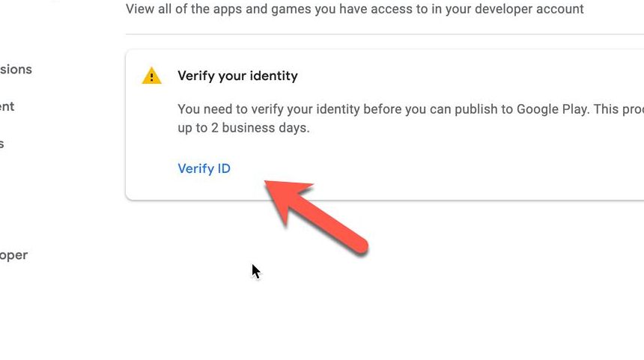Open the sidebar item ending in 'sions'
644x360 pixels.
tap(16, 70)
